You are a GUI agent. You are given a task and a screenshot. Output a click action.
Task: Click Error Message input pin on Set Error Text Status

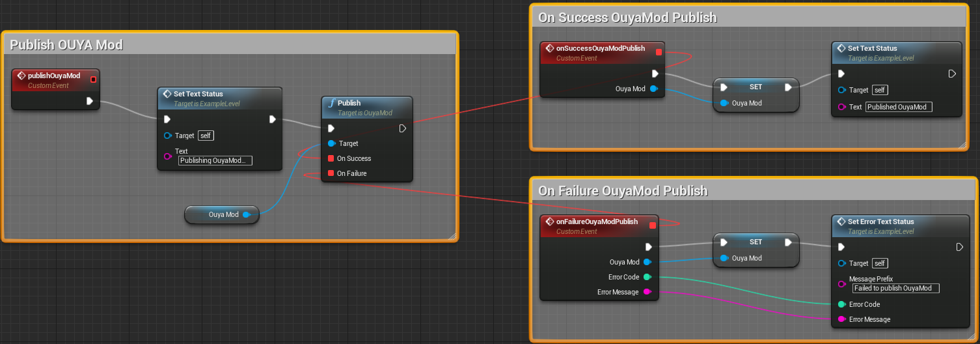842,319
